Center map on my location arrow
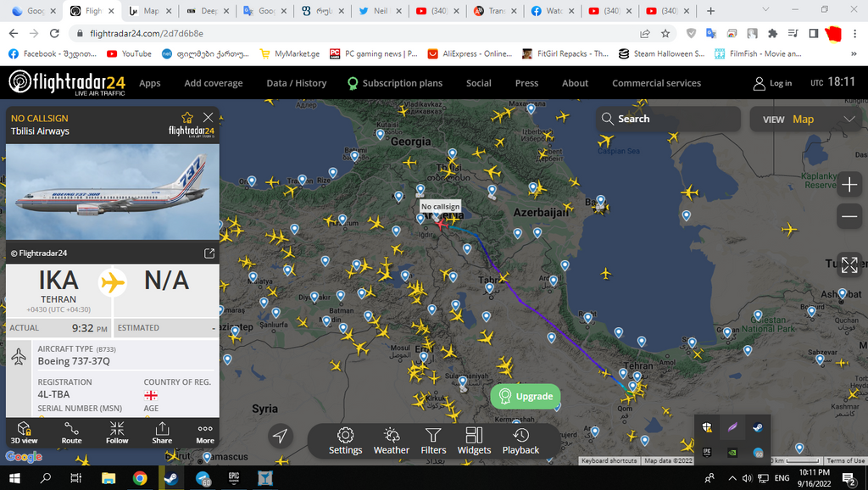Viewport: 868px width, 490px height. 280,436
